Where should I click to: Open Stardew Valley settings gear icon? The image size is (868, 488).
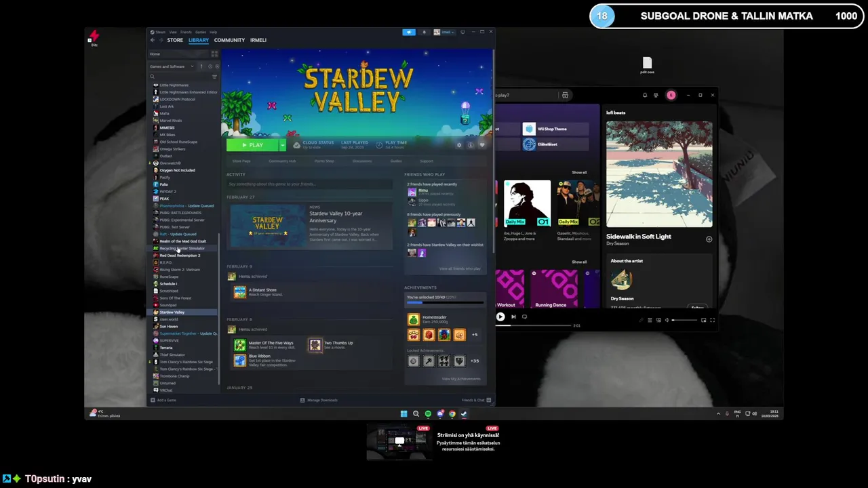[459, 145]
